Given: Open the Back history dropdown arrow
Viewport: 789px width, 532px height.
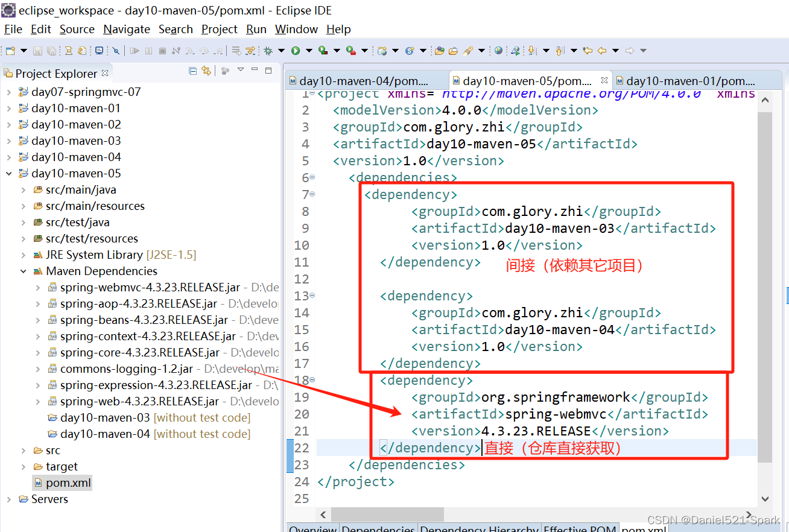Looking at the screenshot, I should point(615,51).
